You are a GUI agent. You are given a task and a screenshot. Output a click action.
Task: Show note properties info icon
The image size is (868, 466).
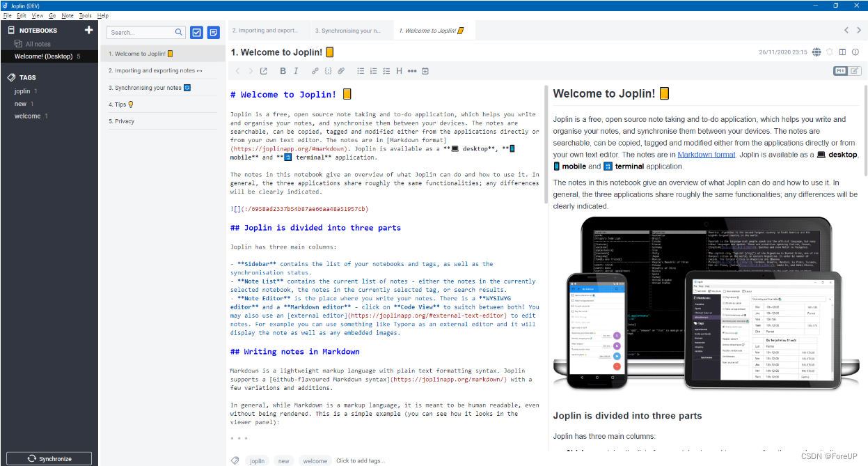[855, 52]
